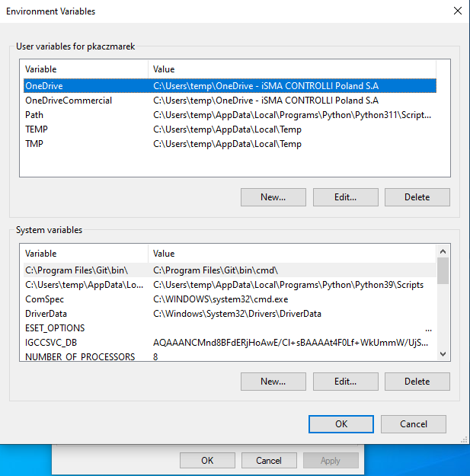
Task: Sort user variables by Variable column header
Action: click(x=84, y=69)
